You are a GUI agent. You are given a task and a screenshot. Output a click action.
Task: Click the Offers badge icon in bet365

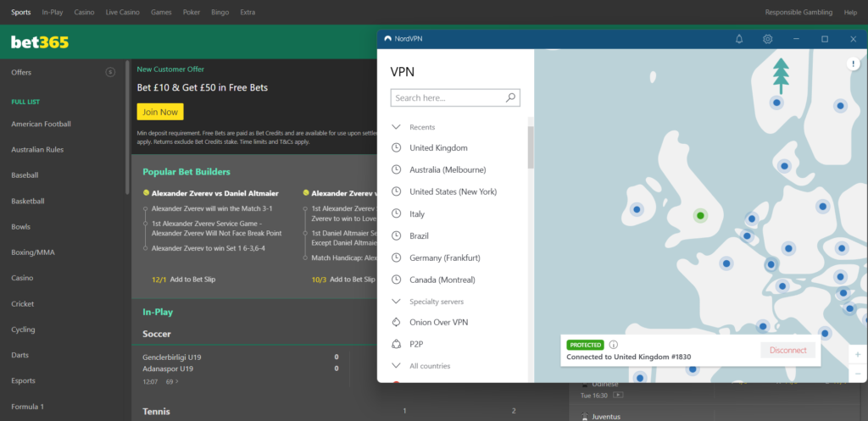click(x=110, y=72)
